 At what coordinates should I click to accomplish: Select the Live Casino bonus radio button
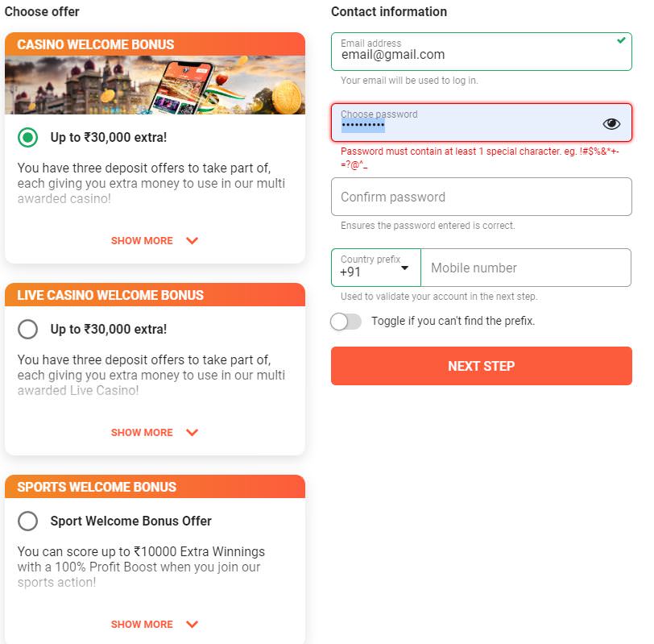27,329
